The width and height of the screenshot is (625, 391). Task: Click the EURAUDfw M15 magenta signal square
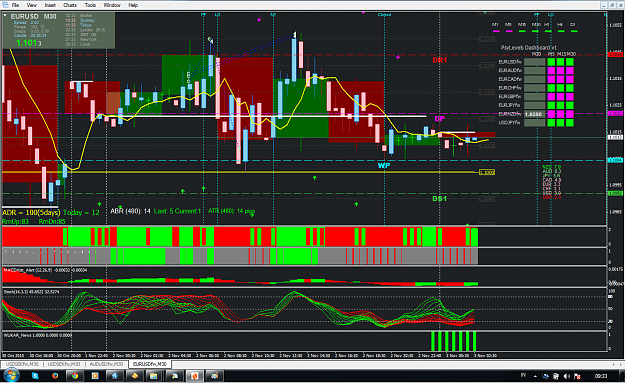tap(560, 71)
